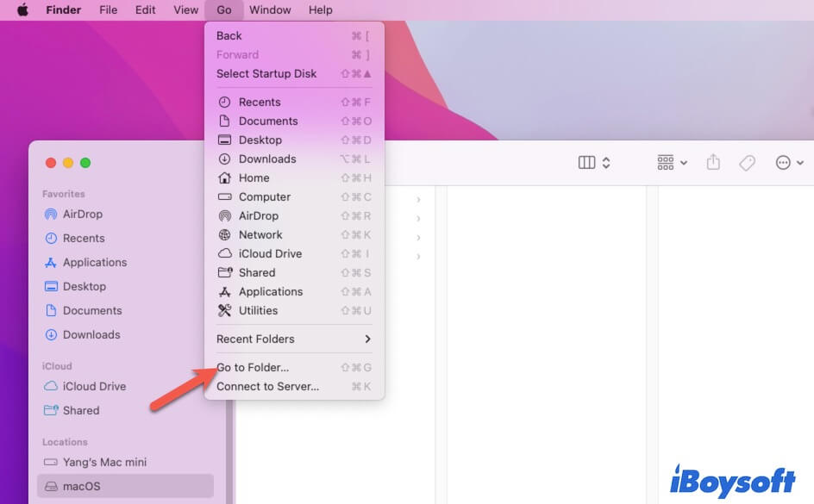Click the Computer icon in Go menu
This screenshot has width=814, height=504.
coord(224,197)
